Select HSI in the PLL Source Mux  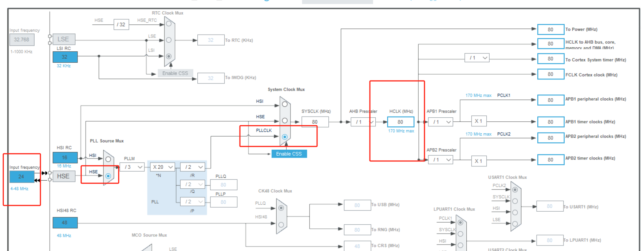point(108,159)
